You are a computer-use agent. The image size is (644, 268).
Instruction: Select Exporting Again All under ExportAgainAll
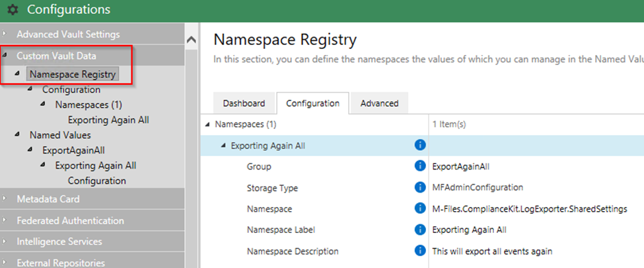click(96, 165)
